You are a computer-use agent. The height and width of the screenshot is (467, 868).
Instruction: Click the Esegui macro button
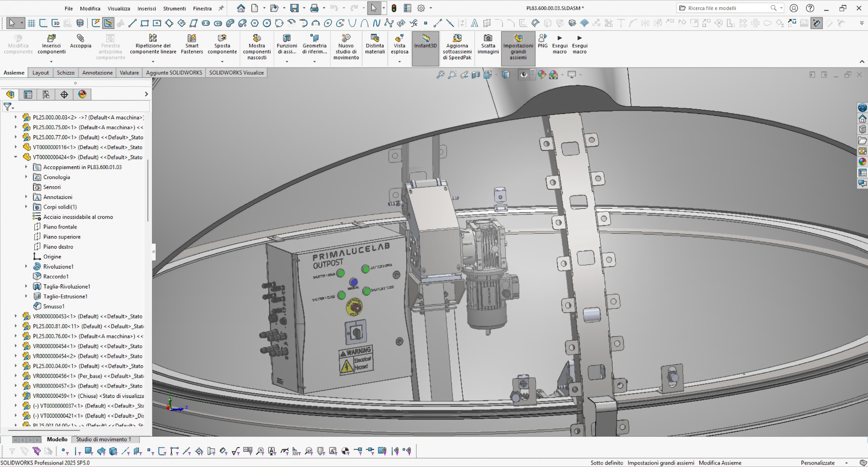pos(559,45)
